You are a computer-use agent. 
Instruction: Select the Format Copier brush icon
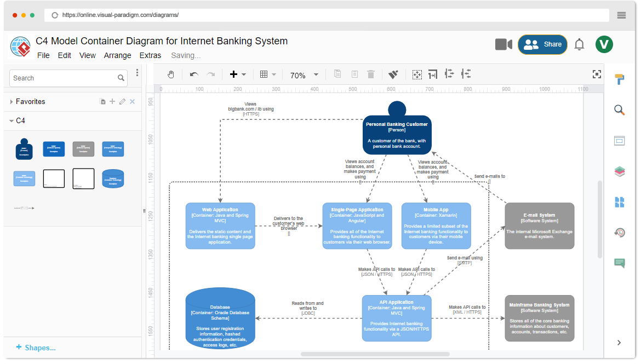pos(392,74)
